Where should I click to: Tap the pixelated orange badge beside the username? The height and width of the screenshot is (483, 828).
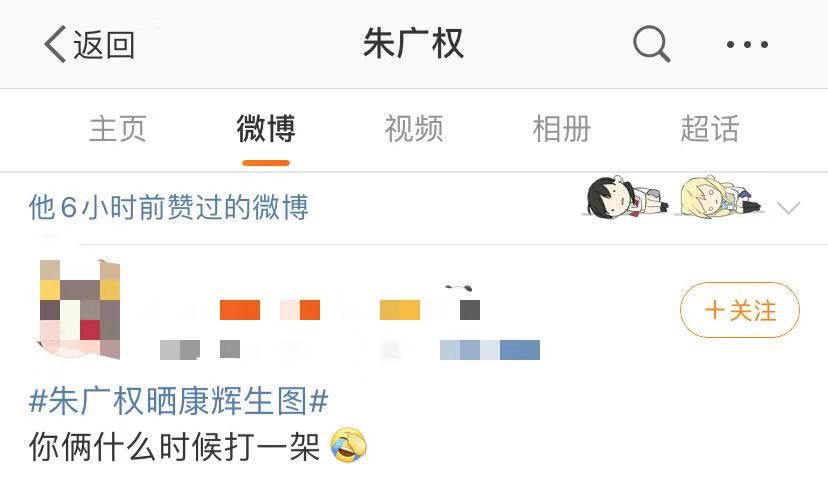pos(240,310)
